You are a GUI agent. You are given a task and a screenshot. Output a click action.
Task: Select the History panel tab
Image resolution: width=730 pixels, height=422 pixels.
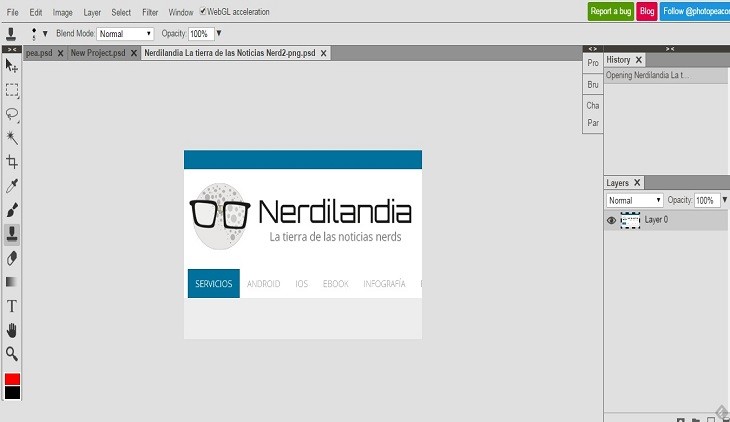click(x=618, y=60)
